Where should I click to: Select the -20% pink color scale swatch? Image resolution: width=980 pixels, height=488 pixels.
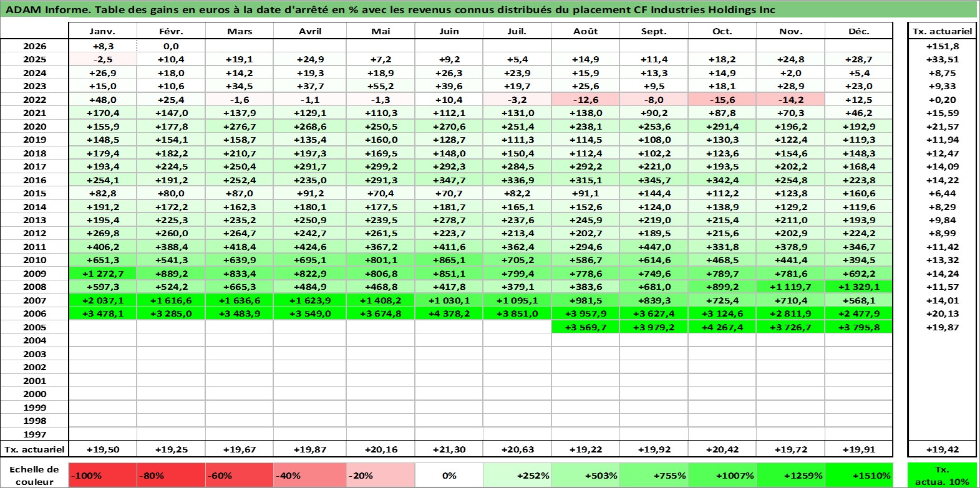coord(381,475)
